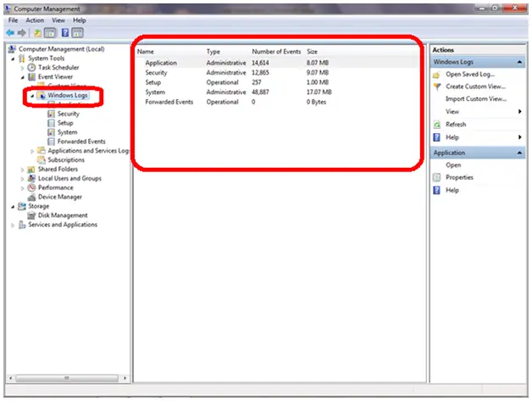Click the tree pane horizontal scrollbar thumb
Image resolution: width=532 pixels, height=401 pixels.
coord(67,378)
